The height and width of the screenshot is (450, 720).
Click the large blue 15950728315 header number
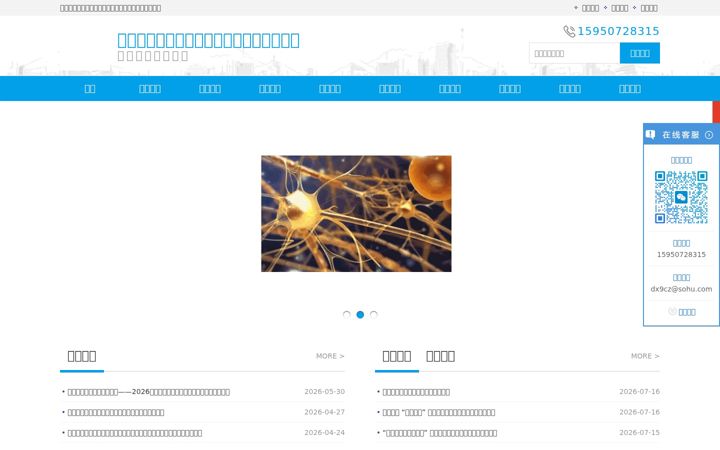click(618, 31)
